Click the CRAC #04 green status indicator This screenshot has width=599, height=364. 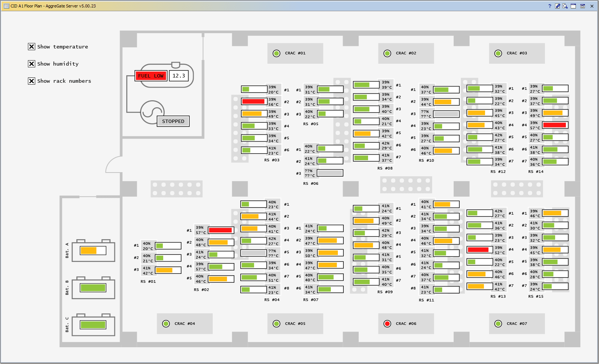pos(166,324)
